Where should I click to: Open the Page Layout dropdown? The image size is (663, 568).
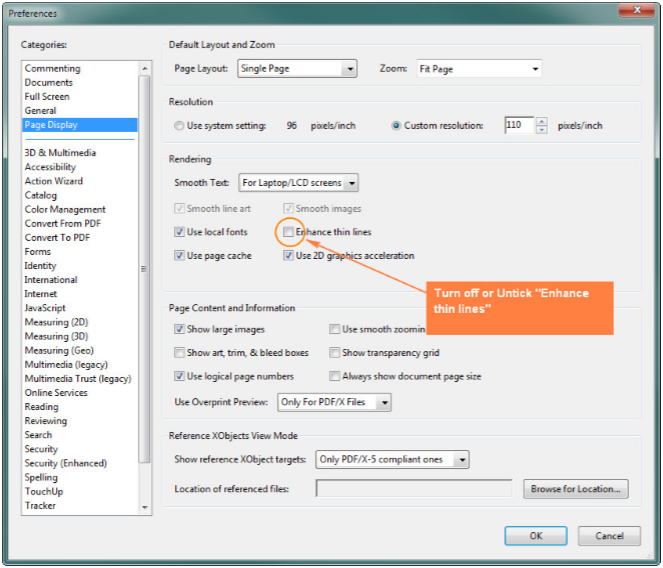click(297, 69)
